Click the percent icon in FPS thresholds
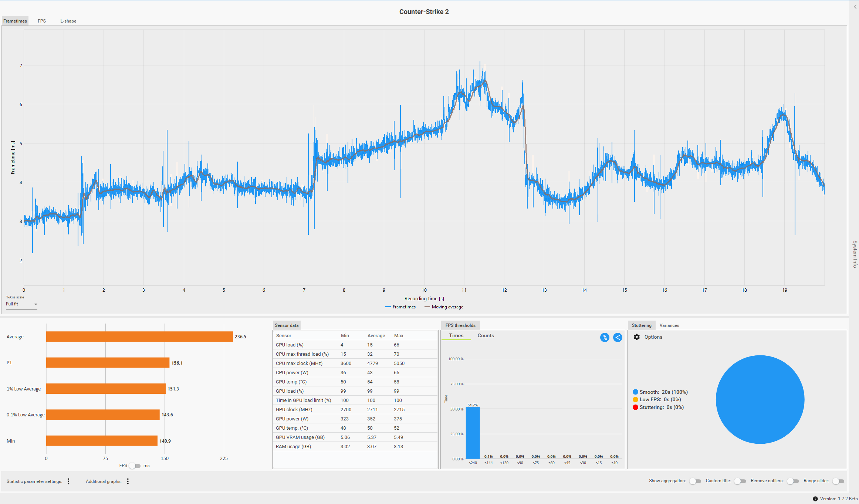The height and width of the screenshot is (504, 859). [x=605, y=337]
